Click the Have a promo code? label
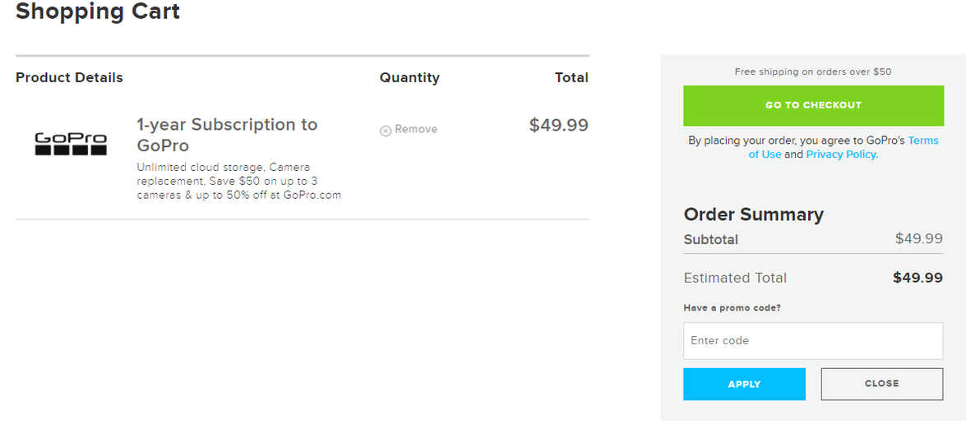The width and height of the screenshot is (980, 433). click(x=732, y=308)
